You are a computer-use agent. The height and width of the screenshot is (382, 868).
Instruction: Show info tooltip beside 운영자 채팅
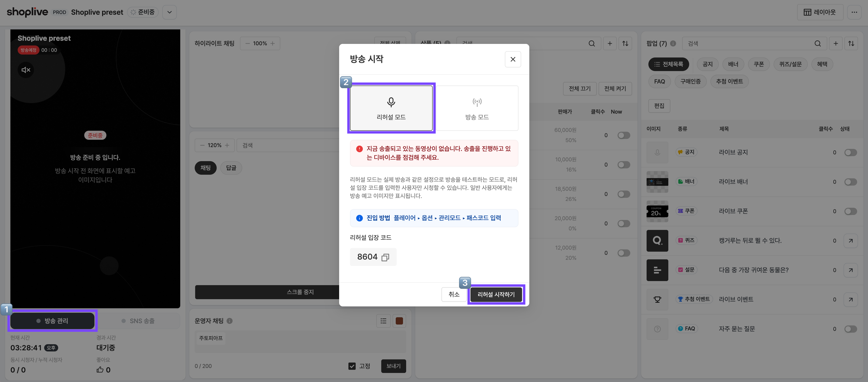pyautogui.click(x=230, y=321)
